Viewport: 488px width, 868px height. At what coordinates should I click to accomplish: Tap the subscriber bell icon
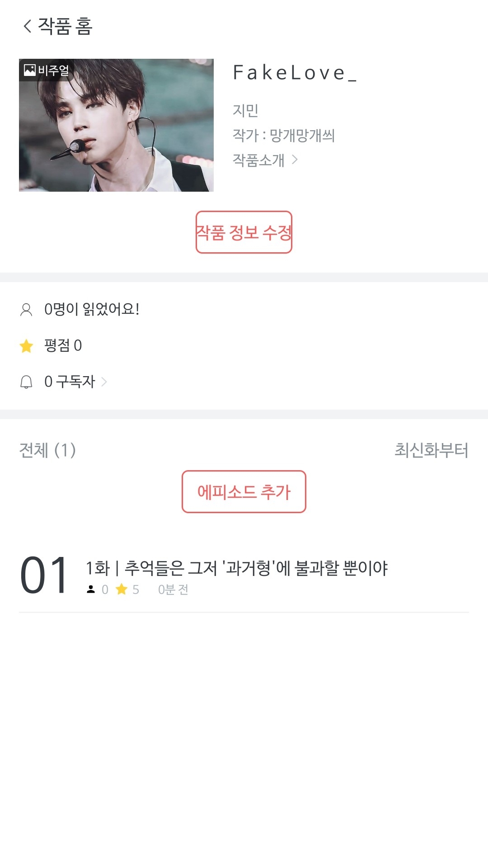coord(26,382)
